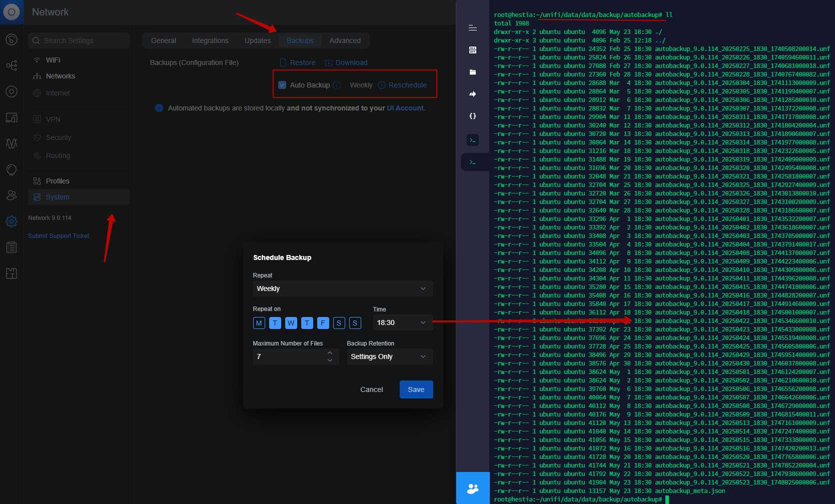Open the Topology icon in UniFi sidebar
835x504 pixels.
[x=12, y=65]
